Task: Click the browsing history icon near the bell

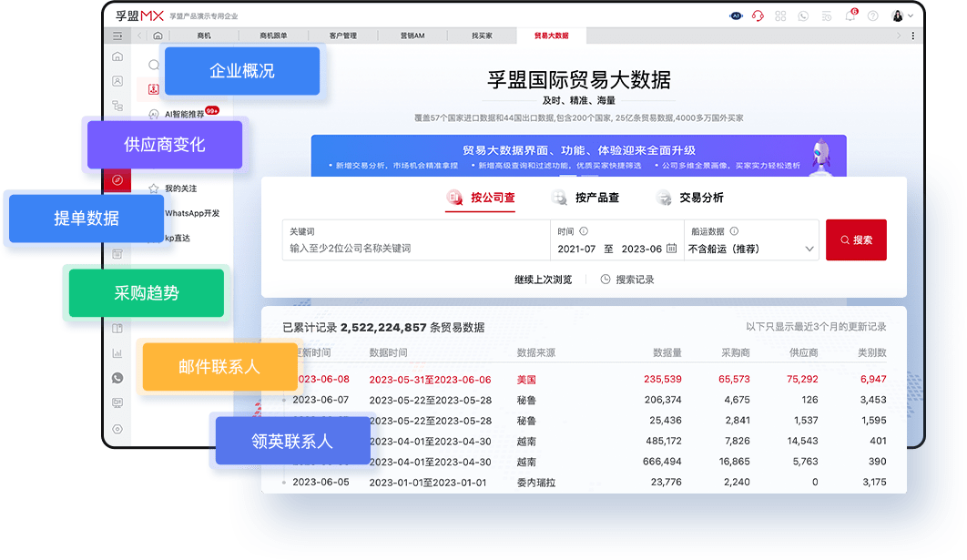Action: (x=827, y=15)
